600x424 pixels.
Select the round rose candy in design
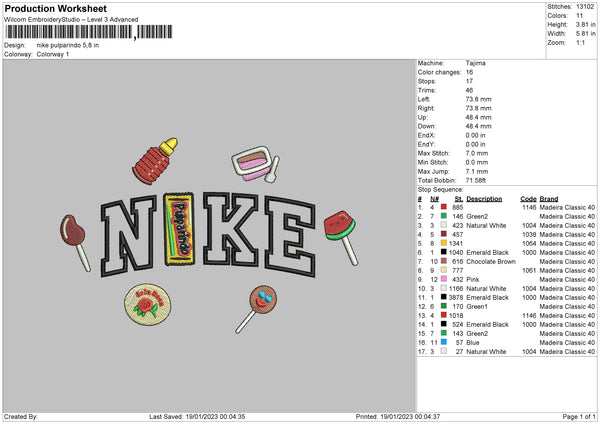tap(148, 305)
